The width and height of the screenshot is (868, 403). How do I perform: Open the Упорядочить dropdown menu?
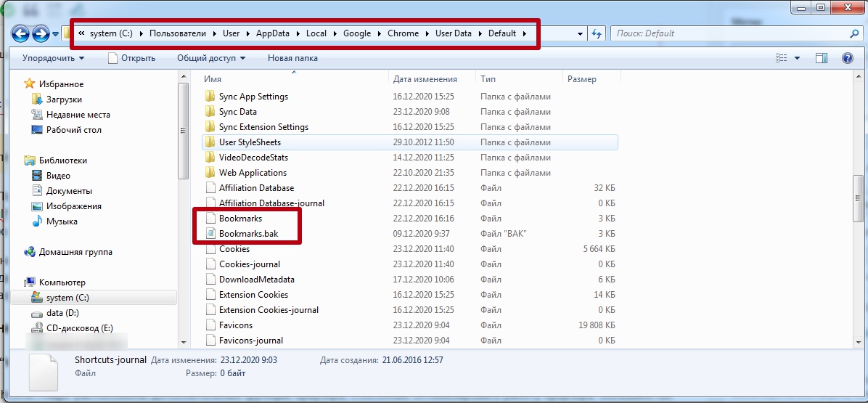point(53,58)
